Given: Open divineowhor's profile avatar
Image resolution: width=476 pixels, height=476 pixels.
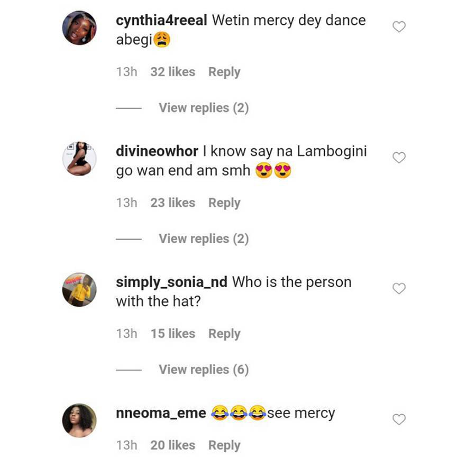Looking at the screenshot, I should (x=79, y=159).
